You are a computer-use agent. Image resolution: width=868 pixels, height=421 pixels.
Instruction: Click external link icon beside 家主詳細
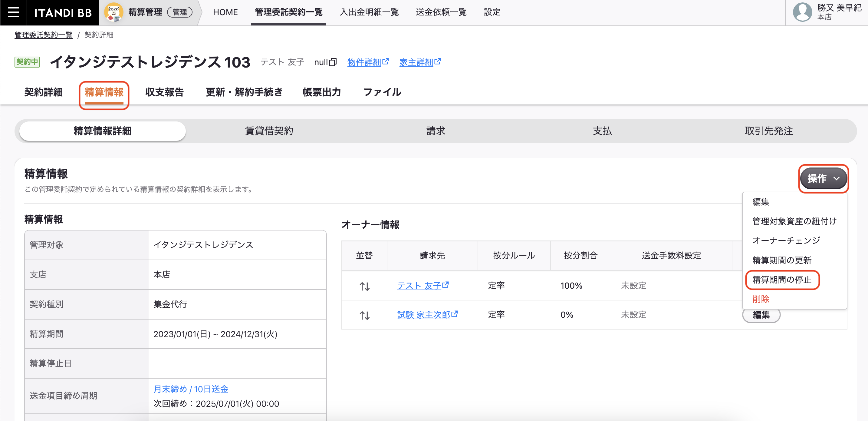[x=437, y=61]
